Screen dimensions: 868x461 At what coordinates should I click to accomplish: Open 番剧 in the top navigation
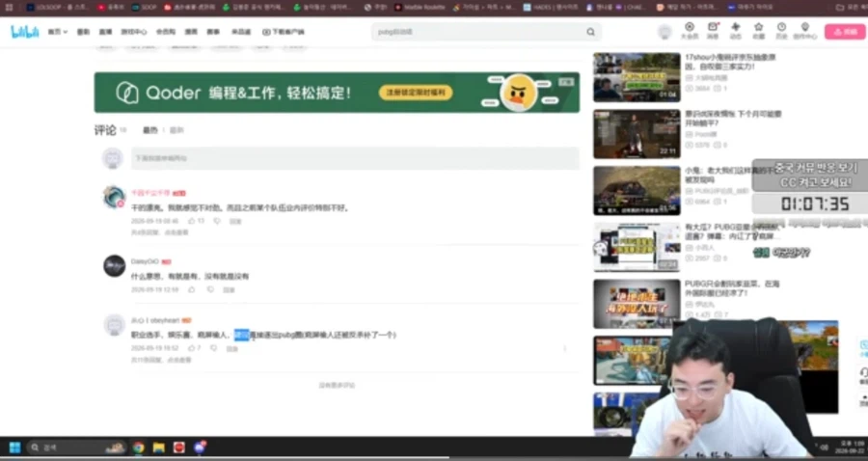83,32
